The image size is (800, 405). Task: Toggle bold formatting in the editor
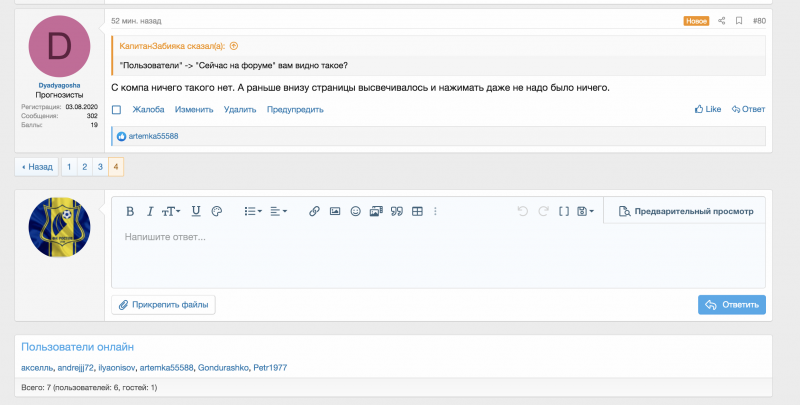129,211
